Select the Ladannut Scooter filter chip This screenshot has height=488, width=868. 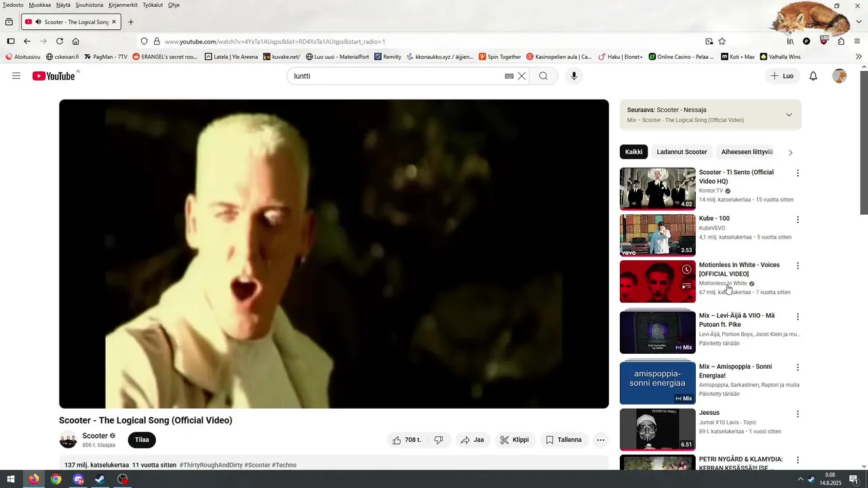[682, 152]
